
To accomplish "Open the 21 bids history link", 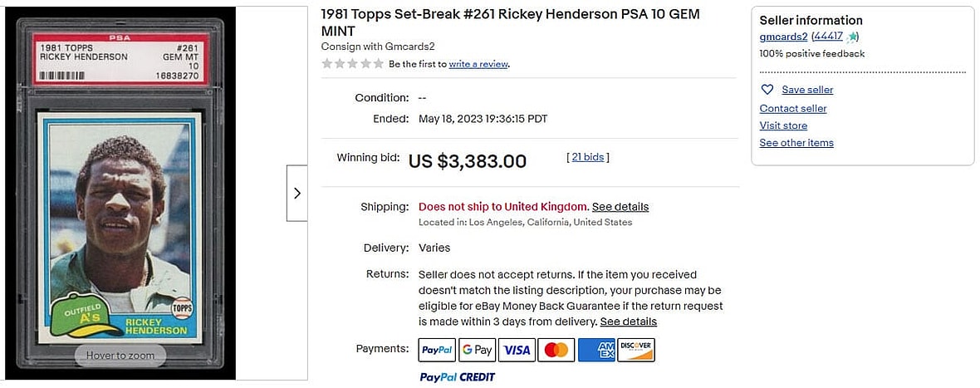I will pyautogui.click(x=588, y=157).
